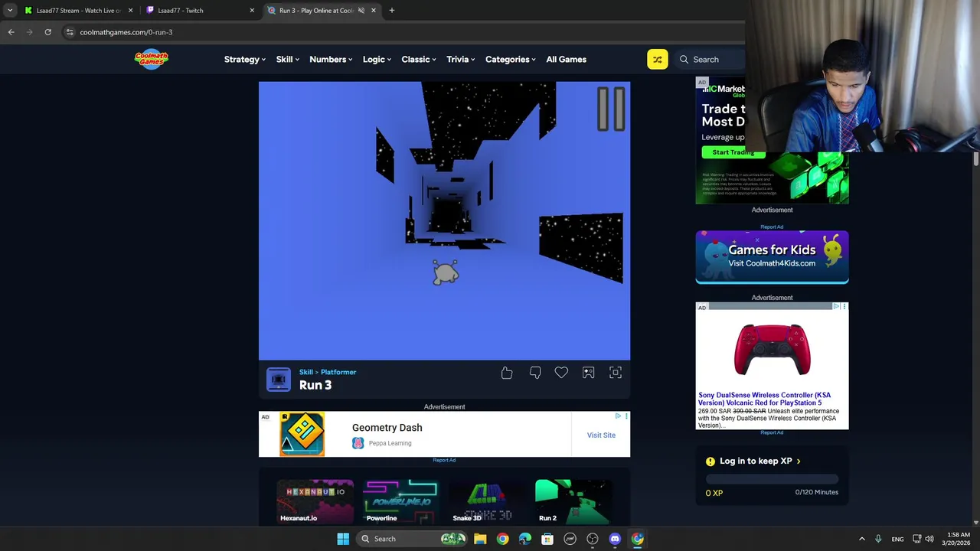980x551 pixels.
Task: Open File Explorer from taskbar
Action: [x=480, y=539]
